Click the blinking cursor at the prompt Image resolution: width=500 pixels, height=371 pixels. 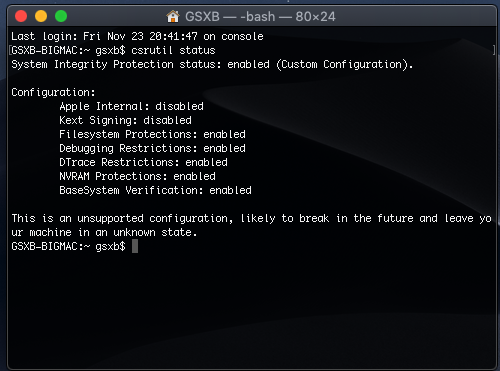tap(135, 246)
